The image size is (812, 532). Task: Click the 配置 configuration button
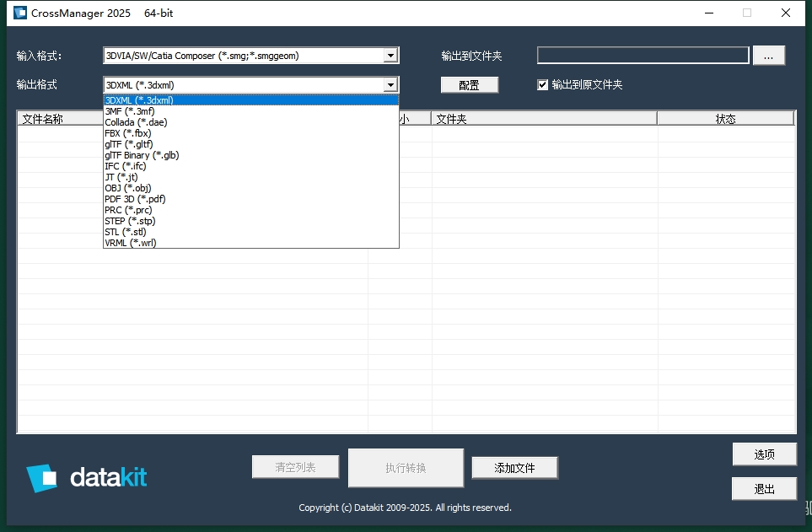(469, 84)
